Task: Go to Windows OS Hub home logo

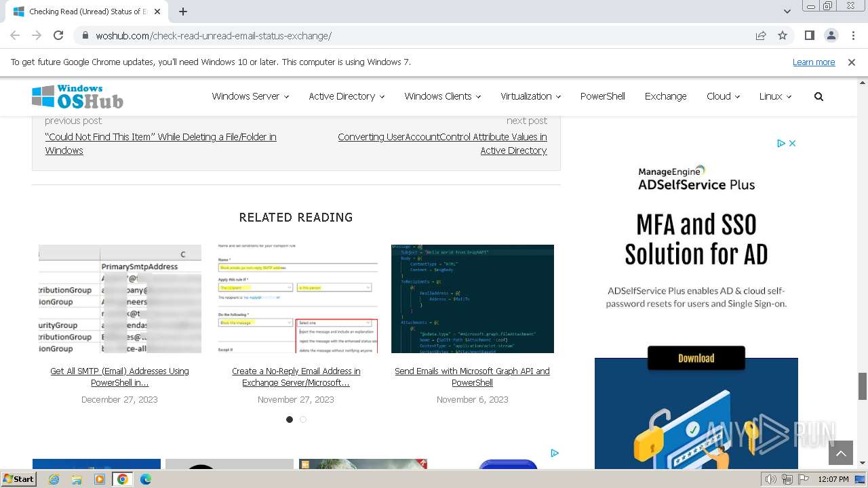Action: [77, 97]
